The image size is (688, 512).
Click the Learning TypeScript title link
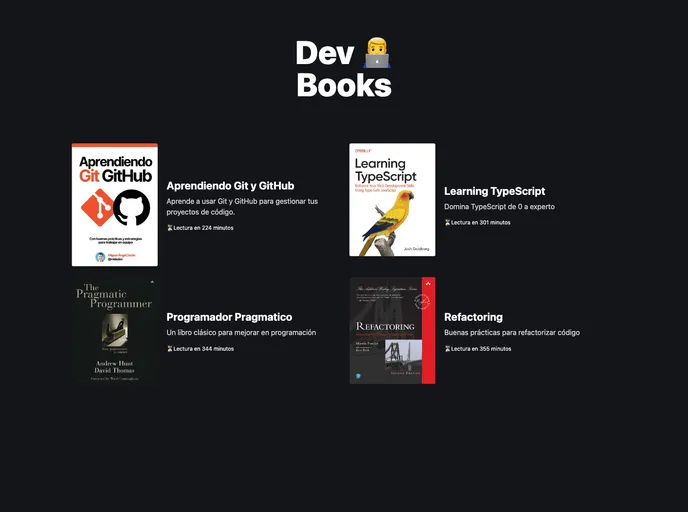pos(494,191)
